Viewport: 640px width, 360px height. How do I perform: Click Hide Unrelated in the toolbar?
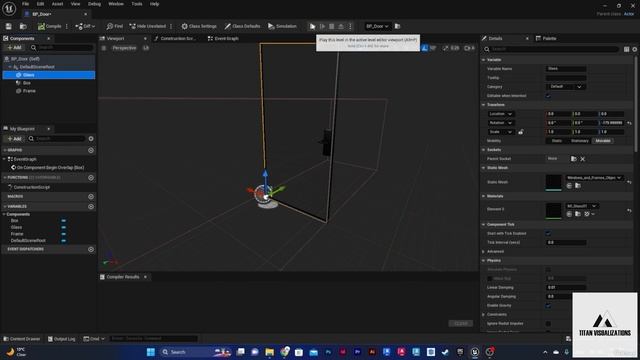pyautogui.click(x=148, y=27)
